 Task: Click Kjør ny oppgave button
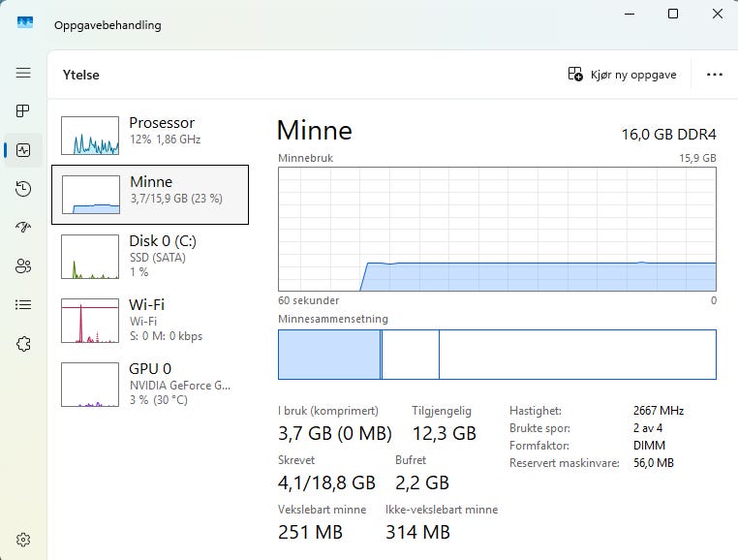pos(622,75)
